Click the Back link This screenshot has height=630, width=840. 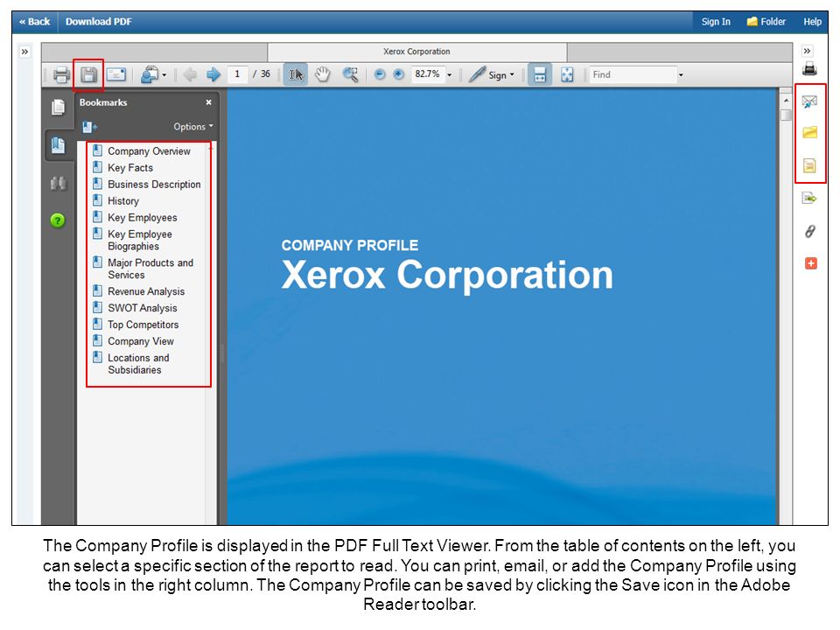coord(34,22)
